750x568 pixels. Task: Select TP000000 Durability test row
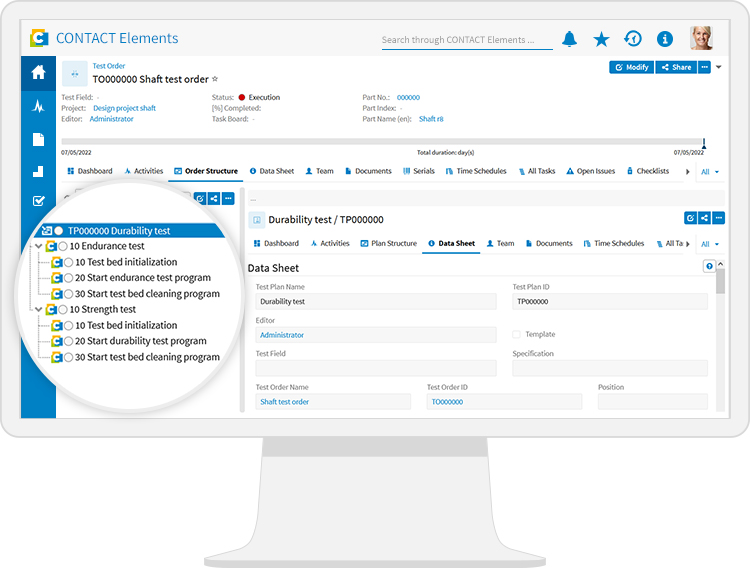click(x=130, y=231)
